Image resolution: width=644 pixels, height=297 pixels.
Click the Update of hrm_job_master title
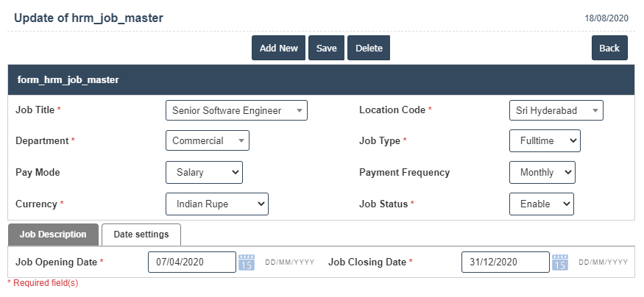click(x=89, y=18)
